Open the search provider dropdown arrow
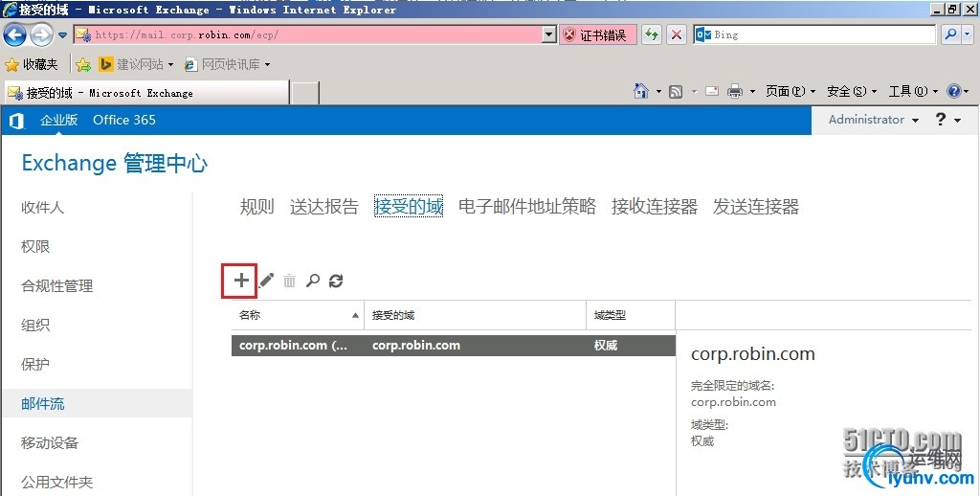The width and height of the screenshot is (980, 496). [x=969, y=35]
